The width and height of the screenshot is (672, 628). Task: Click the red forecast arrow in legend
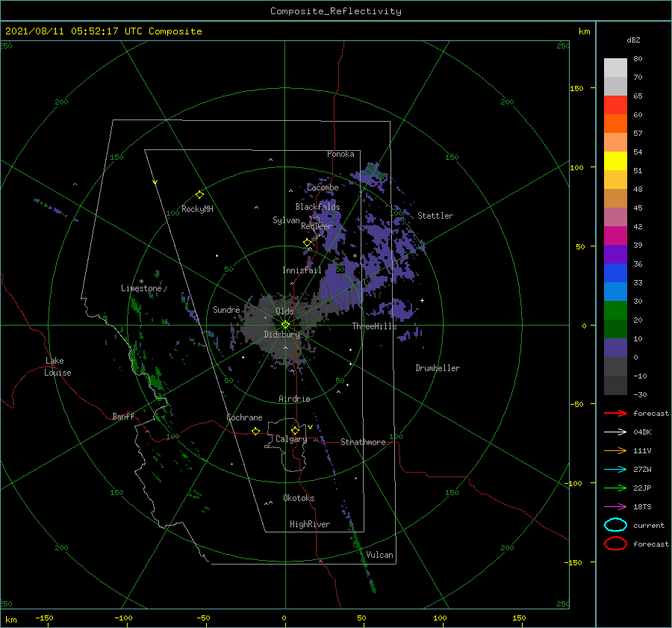point(615,413)
